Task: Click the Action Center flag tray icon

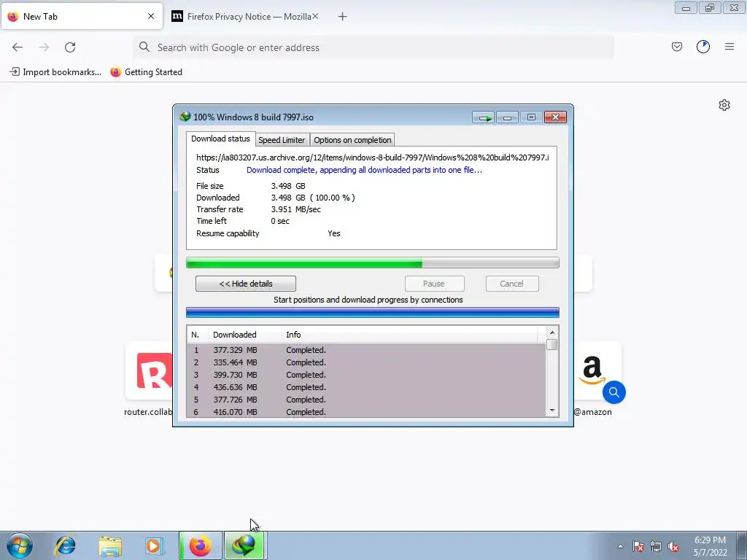Action: click(638, 546)
